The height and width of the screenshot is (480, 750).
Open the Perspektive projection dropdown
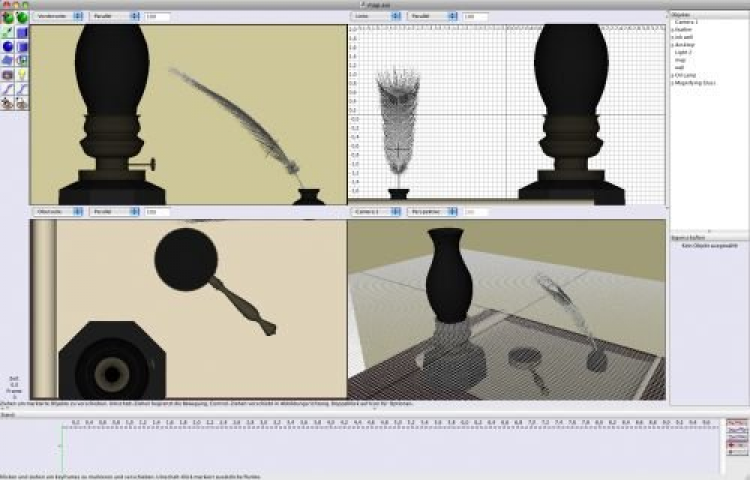(433, 211)
